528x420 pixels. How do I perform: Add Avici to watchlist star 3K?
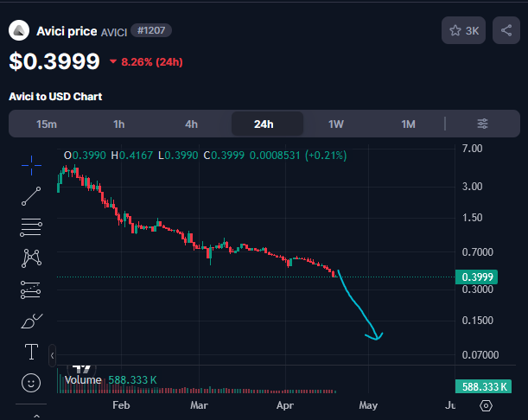463,30
